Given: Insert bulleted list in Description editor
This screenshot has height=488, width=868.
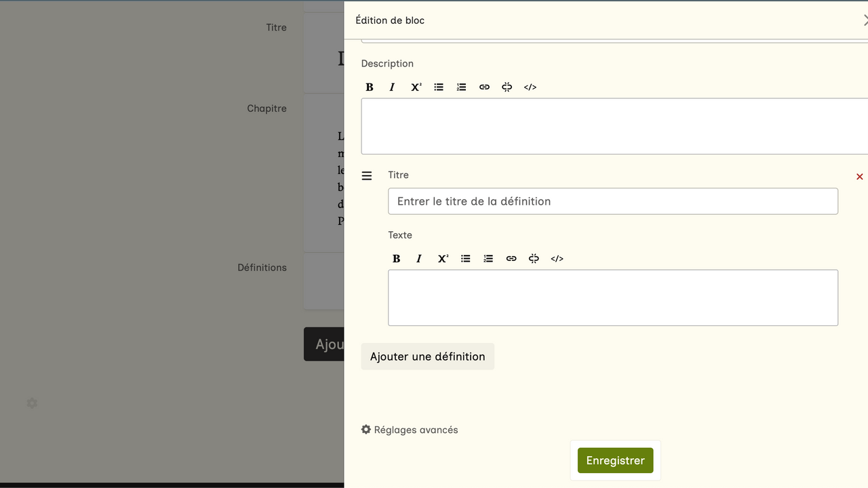Looking at the screenshot, I should [439, 87].
